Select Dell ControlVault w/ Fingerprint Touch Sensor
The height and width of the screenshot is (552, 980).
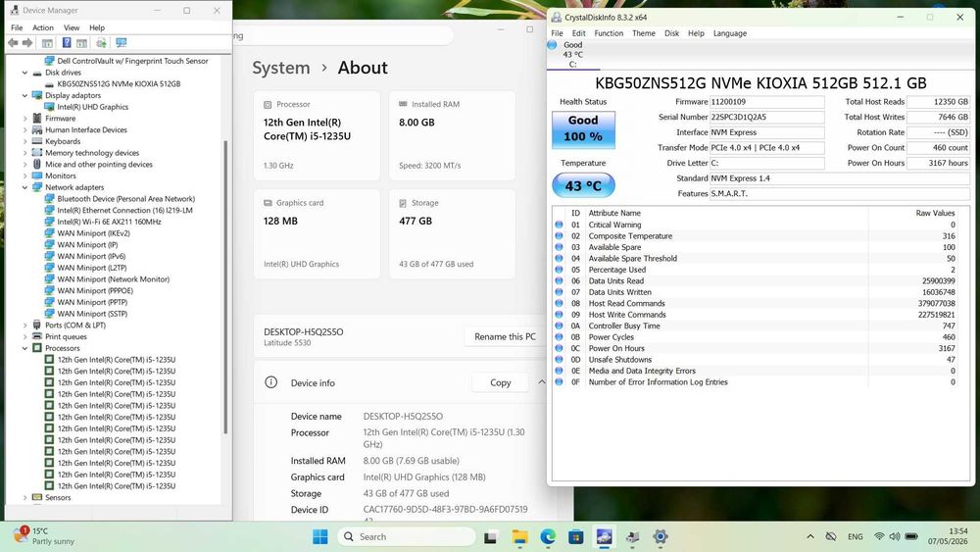(x=132, y=61)
